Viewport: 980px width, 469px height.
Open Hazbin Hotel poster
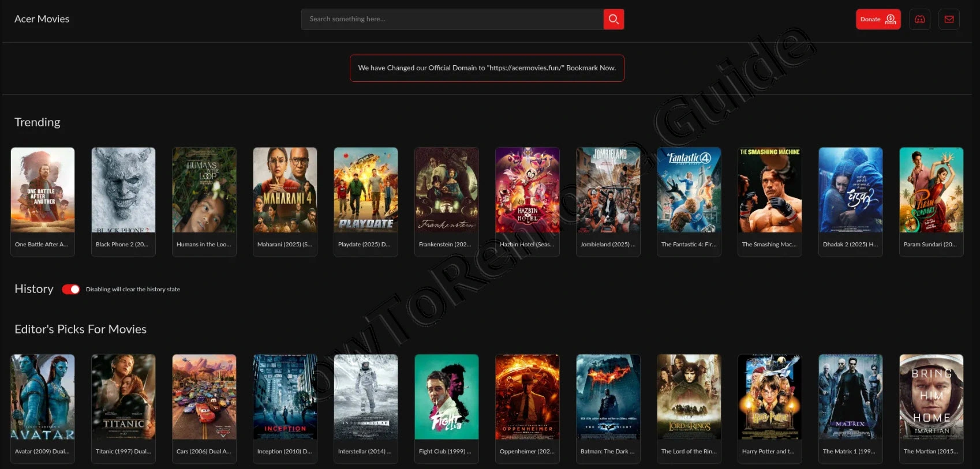(528, 190)
